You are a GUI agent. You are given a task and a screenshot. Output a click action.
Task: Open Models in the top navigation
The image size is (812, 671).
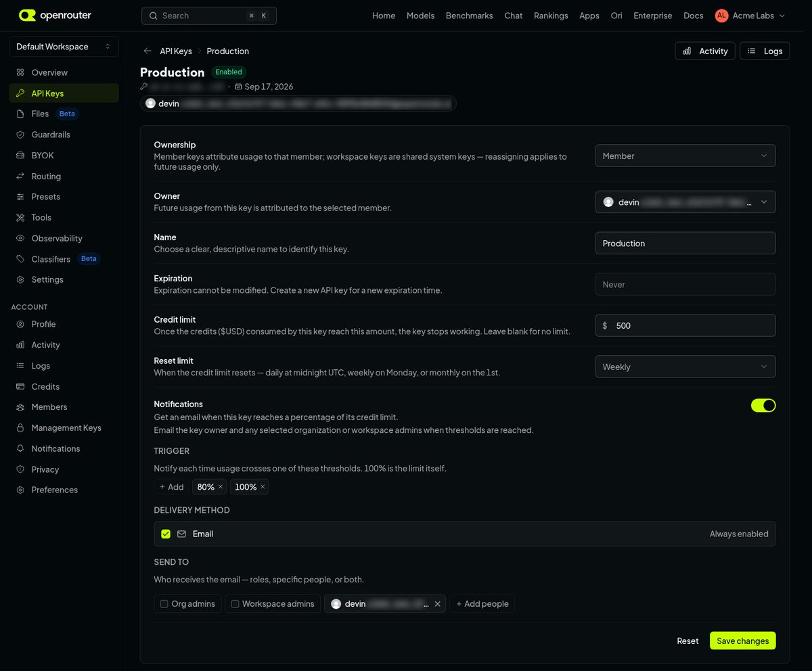tap(420, 16)
